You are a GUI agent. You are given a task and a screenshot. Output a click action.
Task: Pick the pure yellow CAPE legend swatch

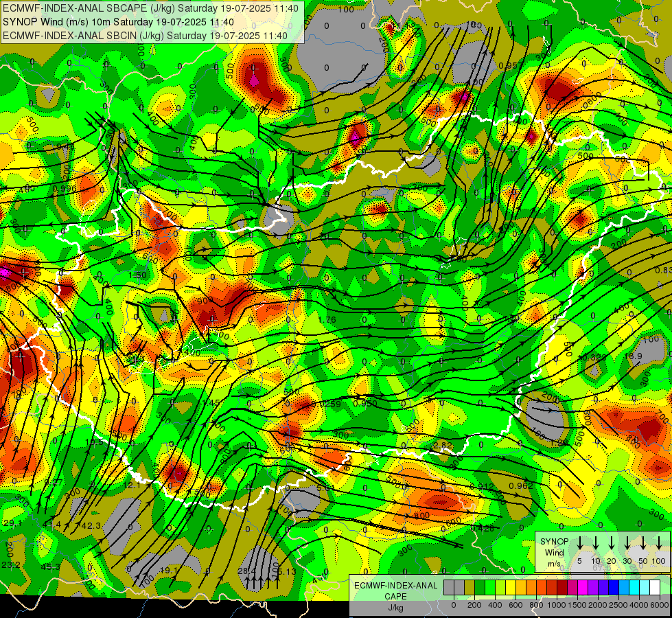click(x=511, y=587)
